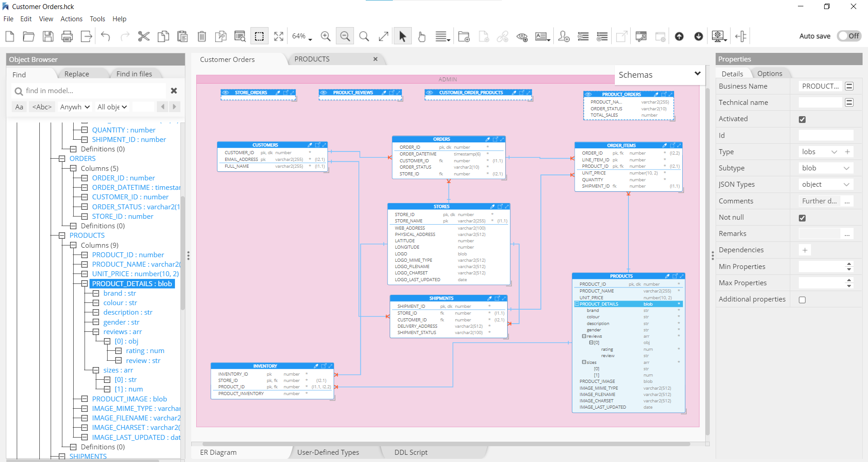868x462 pixels.
Task: Zoom out of the diagram
Action: [x=345, y=36]
